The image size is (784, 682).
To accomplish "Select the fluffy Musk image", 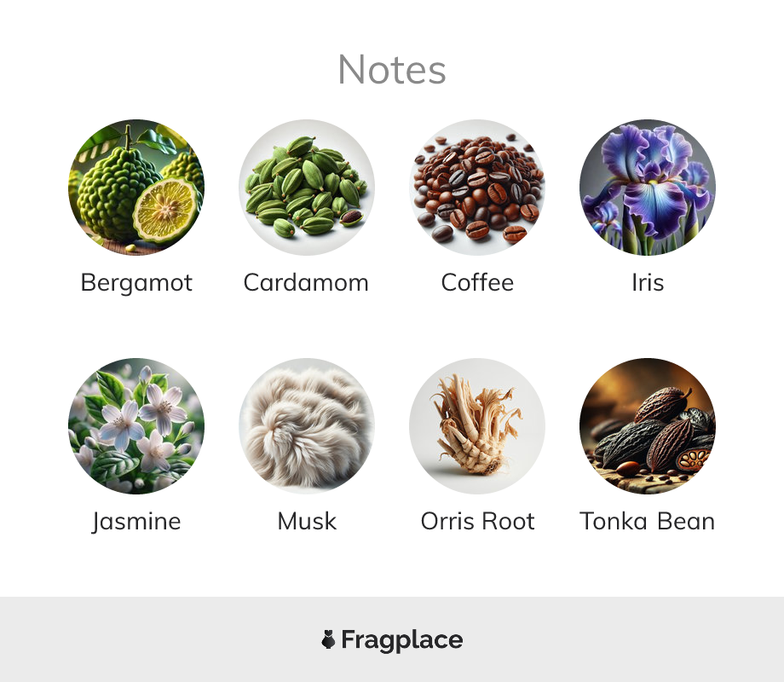I will pyautogui.click(x=307, y=425).
